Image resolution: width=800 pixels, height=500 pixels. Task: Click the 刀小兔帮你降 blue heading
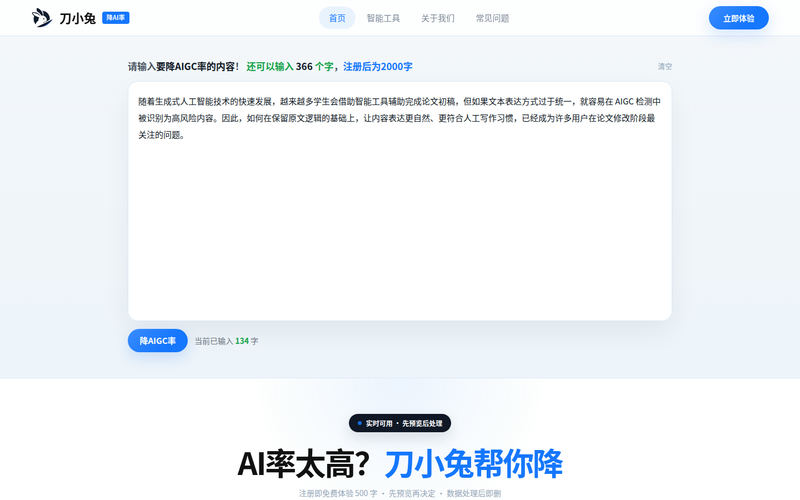coord(473,464)
